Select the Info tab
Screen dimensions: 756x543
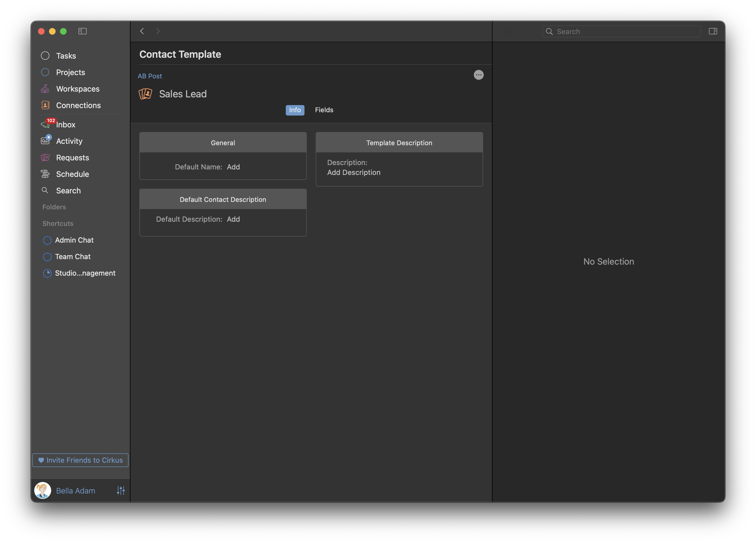[295, 110]
